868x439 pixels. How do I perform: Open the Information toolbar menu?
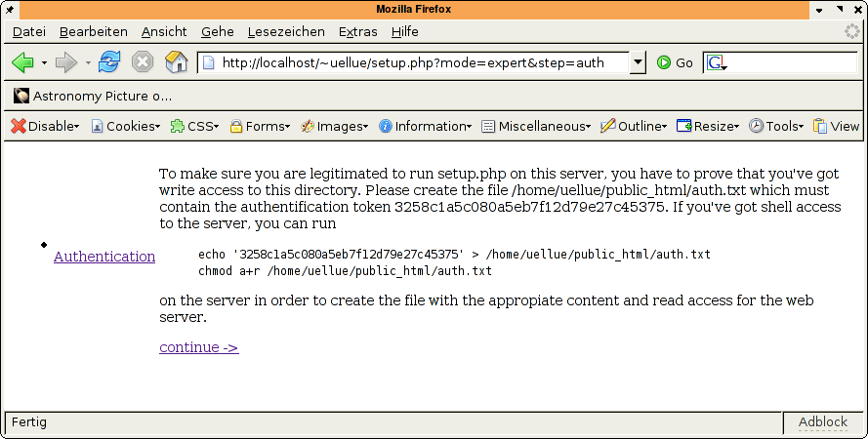425,126
